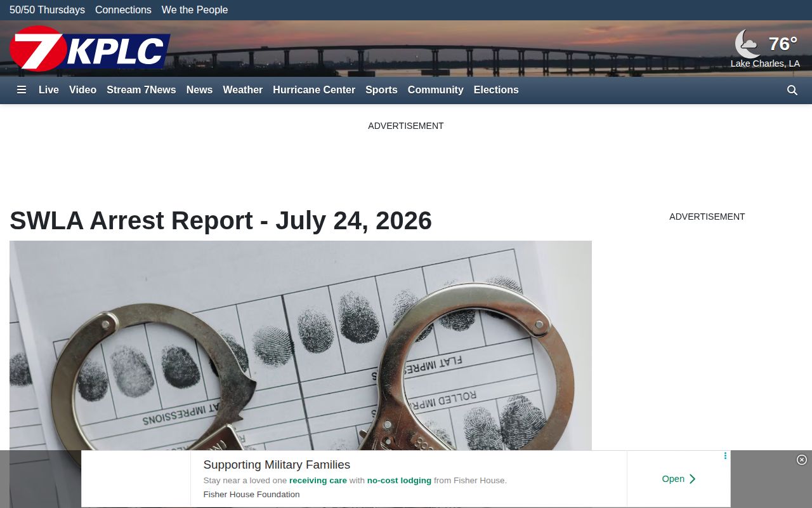Viewport: 812px width, 508px height.
Task: View the Elections section
Action: pyautogui.click(x=496, y=90)
